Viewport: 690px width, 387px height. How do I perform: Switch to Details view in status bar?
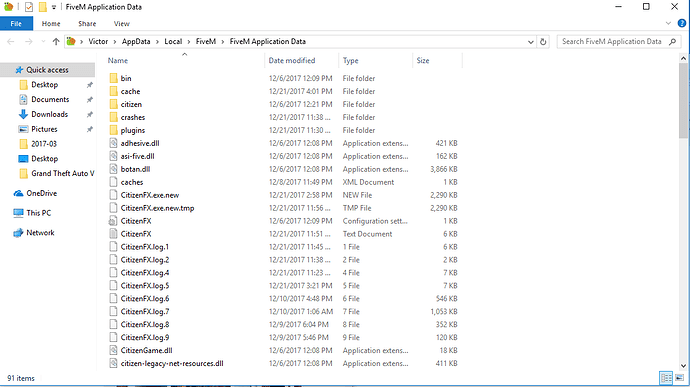point(666,378)
